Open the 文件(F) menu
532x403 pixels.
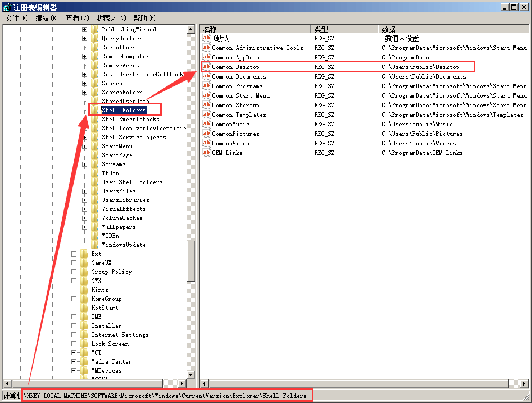point(17,18)
